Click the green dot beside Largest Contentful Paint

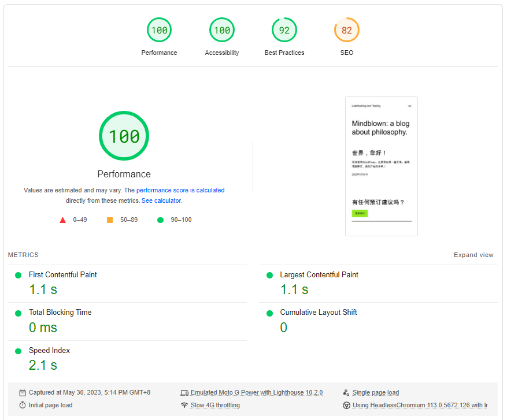pos(269,275)
